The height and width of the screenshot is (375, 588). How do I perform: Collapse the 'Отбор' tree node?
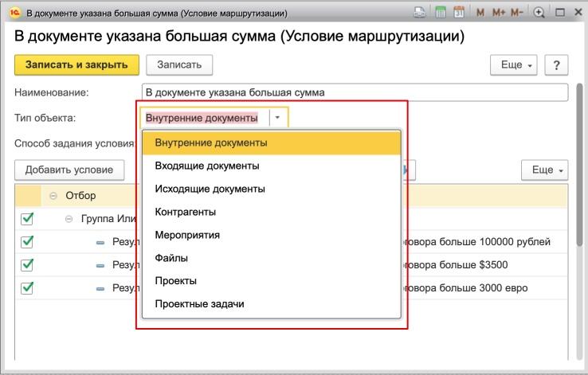point(53,195)
